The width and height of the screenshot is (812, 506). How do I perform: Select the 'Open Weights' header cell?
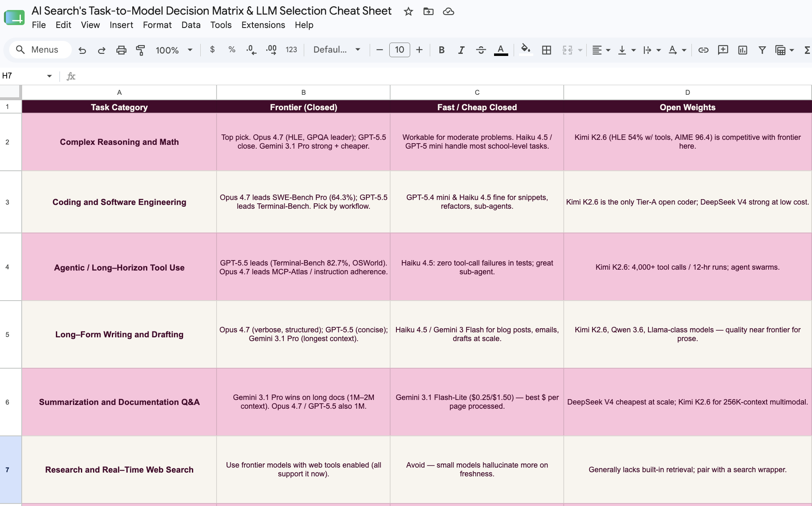click(688, 107)
